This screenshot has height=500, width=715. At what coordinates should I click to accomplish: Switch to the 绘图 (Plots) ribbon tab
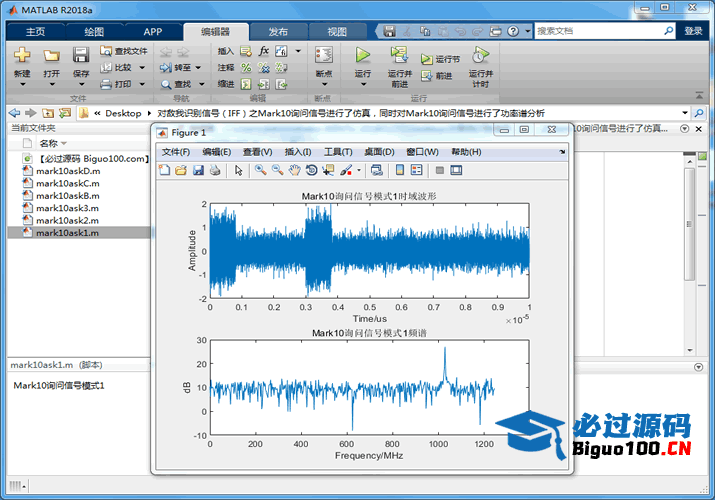coord(94,31)
